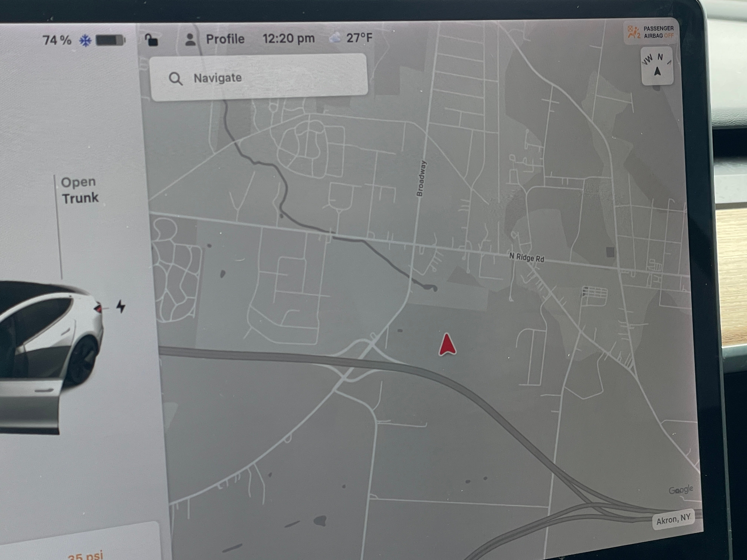
Task: Tap the N Ridge Rd label
Action: (x=527, y=258)
